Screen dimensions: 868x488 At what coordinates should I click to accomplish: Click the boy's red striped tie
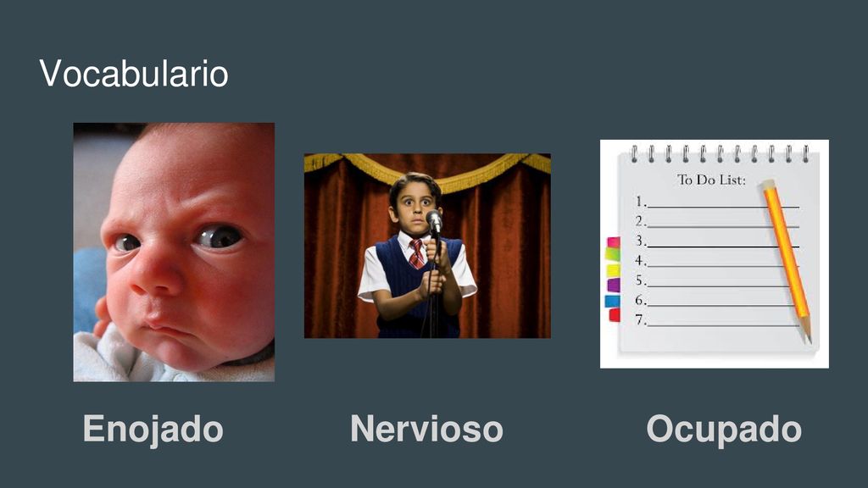(417, 254)
